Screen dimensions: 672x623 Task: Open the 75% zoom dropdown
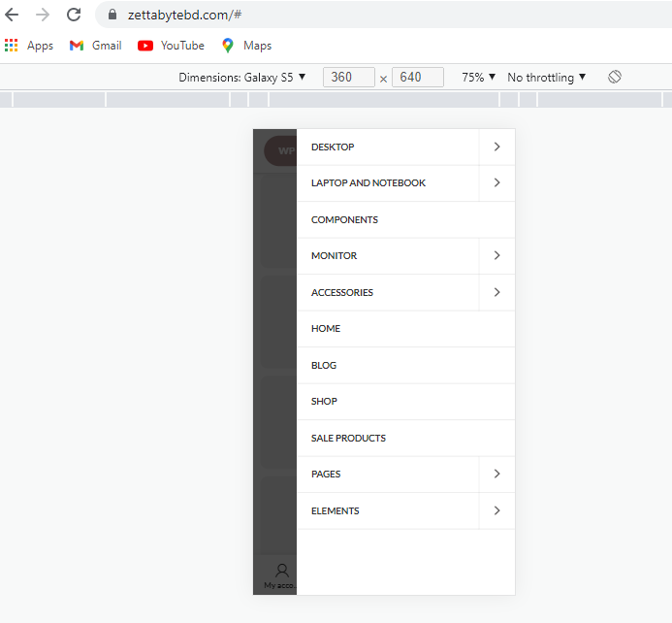pos(478,78)
